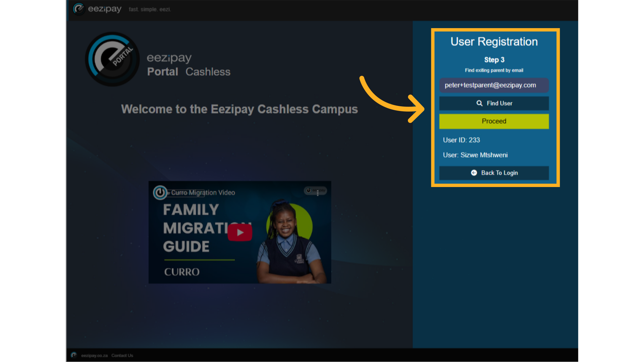
Task: Click the video channel avatar icon
Action: [160, 192]
